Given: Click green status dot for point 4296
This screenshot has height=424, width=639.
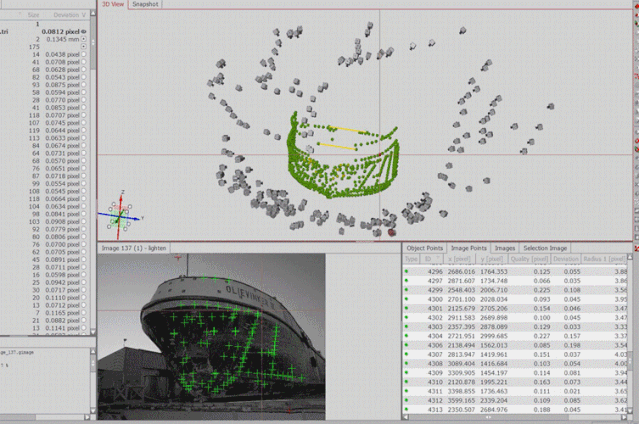Looking at the screenshot, I should click(x=407, y=271).
